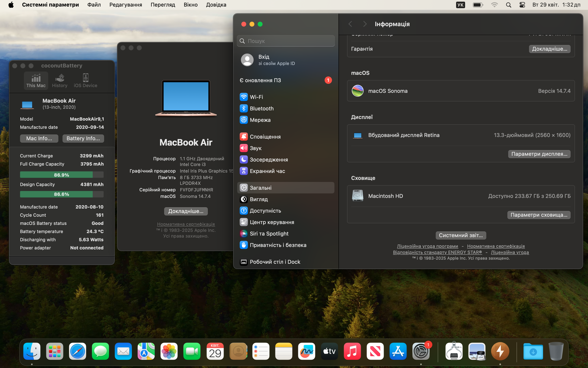
Task: Open Photos from the Dock
Action: click(169, 351)
